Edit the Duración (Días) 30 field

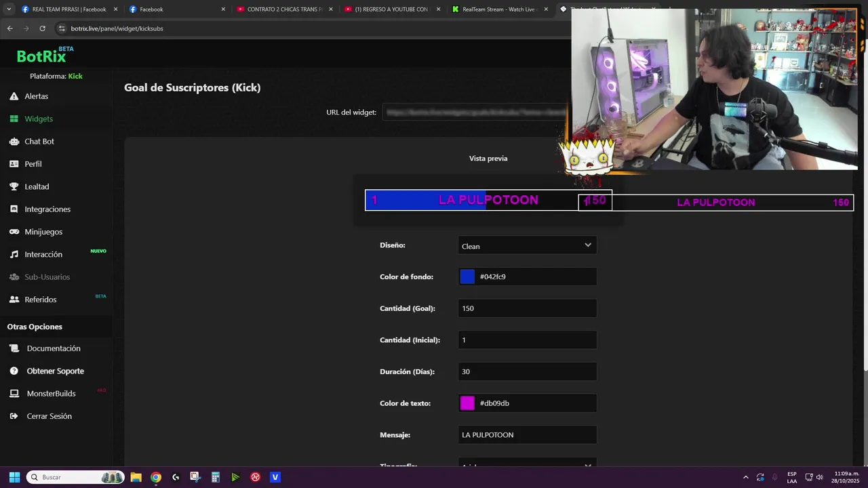click(x=528, y=371)
